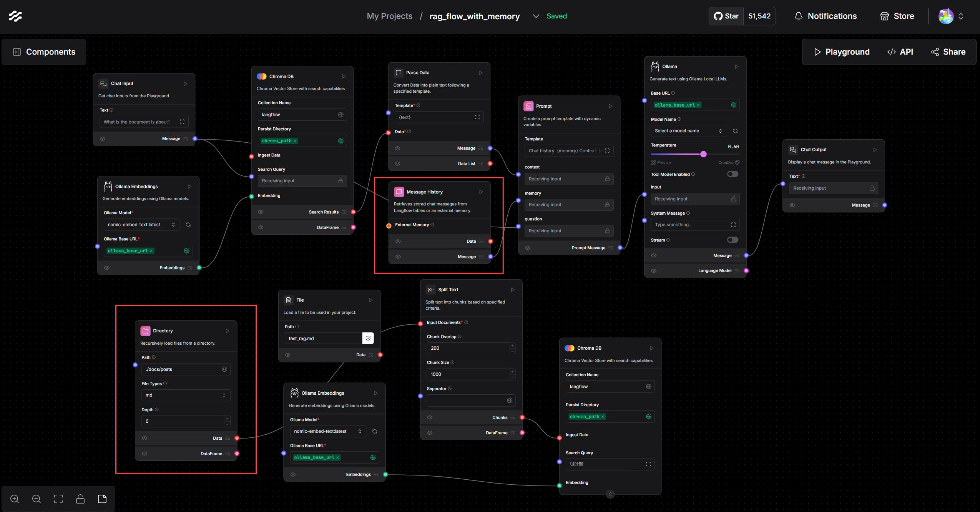Open File Types md dropdown
This screenshot has height=512, width=980.
click(x=186, y=395)
